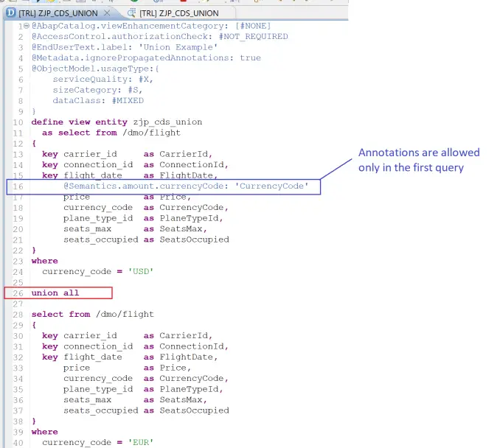Click the serviceQuality: #X line
Image resolution: width=500 pixels, height=448 pixels.
coord(103,80)
